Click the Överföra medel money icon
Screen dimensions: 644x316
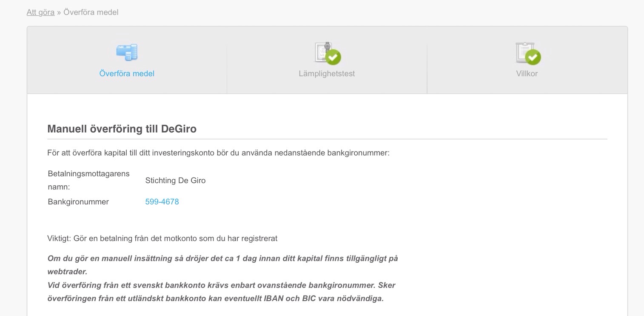click(127, 52)
